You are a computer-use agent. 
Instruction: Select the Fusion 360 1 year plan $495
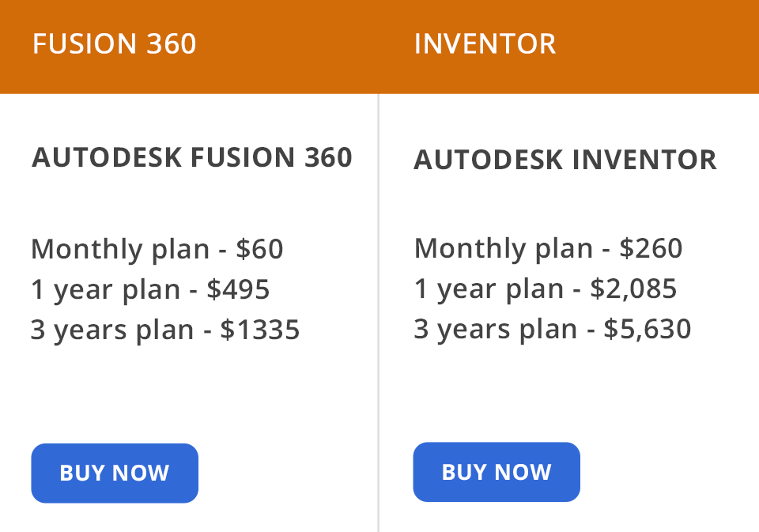(149, 289)
